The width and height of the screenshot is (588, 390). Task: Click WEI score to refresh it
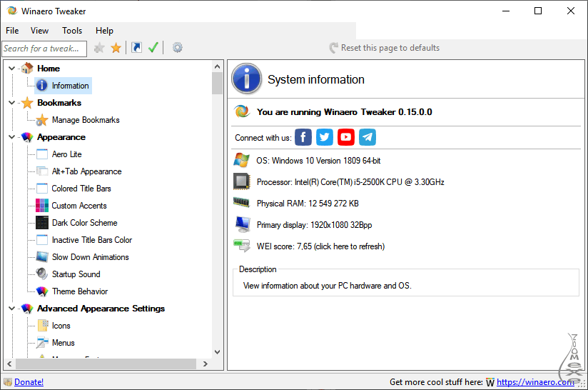[x=320, y=246]
